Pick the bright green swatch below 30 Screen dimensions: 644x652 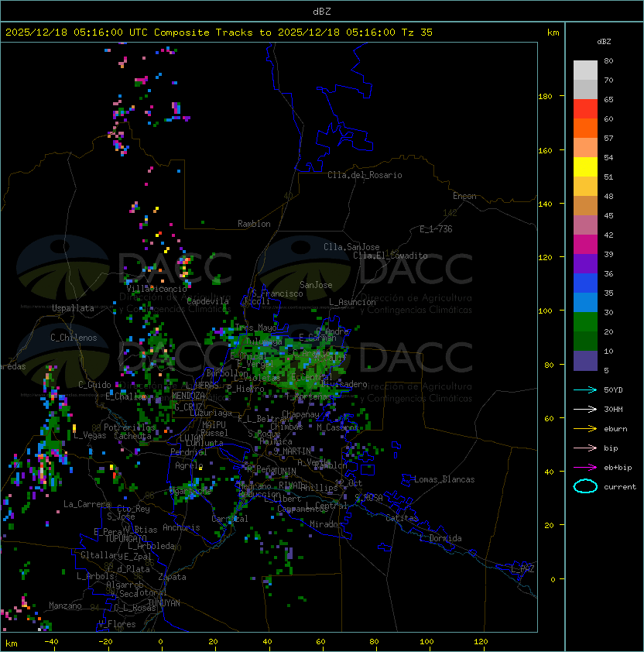[585, 322]
